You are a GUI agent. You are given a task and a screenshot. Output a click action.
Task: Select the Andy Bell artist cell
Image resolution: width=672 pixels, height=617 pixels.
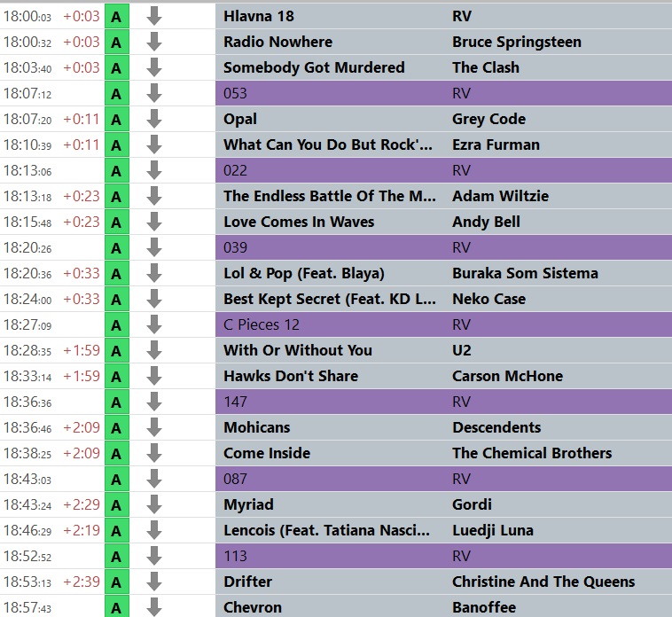tap(486, 223)
